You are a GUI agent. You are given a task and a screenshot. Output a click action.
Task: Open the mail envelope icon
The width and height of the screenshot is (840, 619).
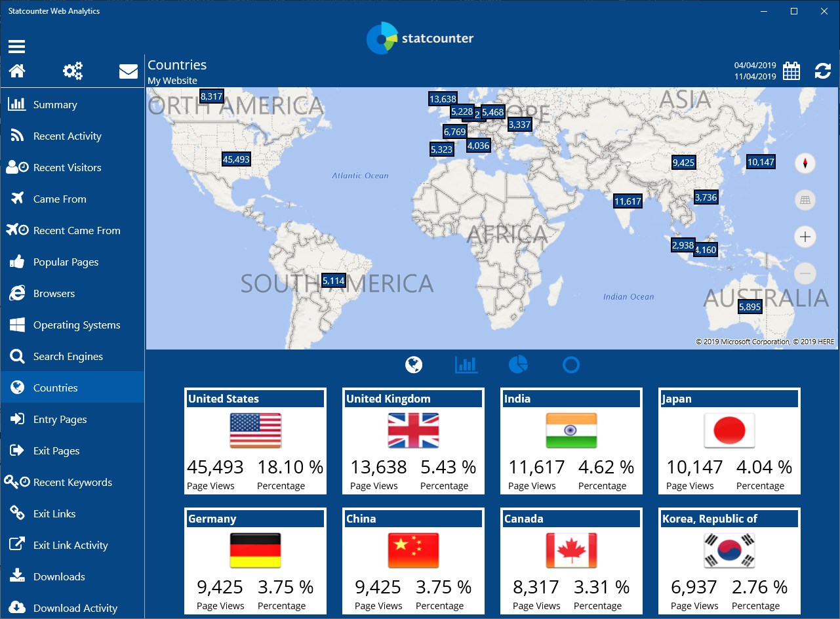[129, 71]
